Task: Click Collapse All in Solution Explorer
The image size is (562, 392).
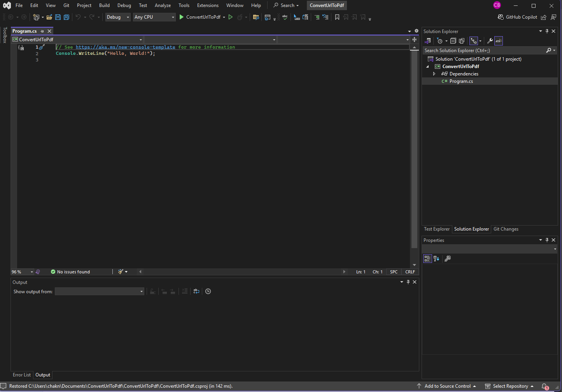Action: 453,41
